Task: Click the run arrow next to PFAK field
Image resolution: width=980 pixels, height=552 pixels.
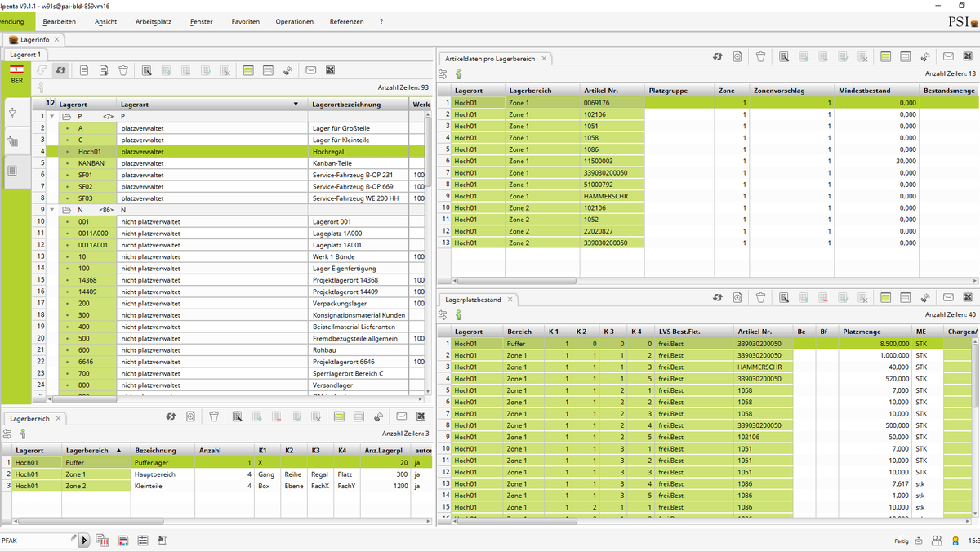Action: pyautogui.click(x=85, y=540)
